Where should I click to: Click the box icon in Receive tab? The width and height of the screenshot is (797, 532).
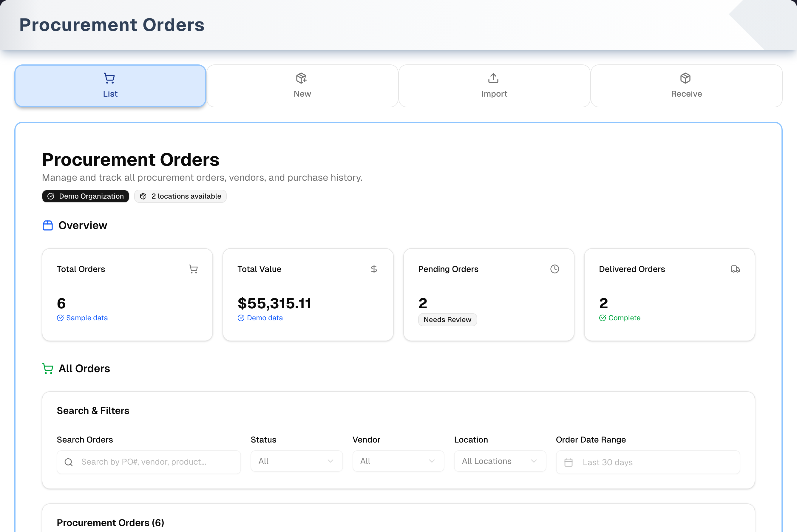(685, 78)
